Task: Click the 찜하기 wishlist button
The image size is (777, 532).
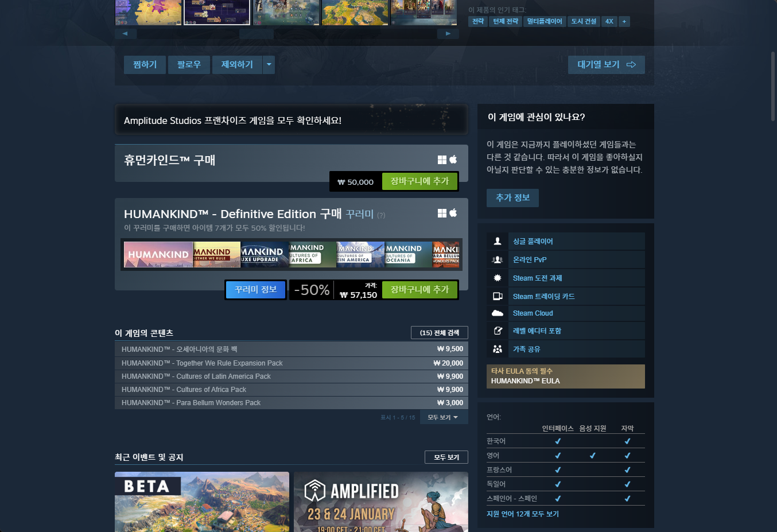Action: pyautogui.click(x=145, y=65)
